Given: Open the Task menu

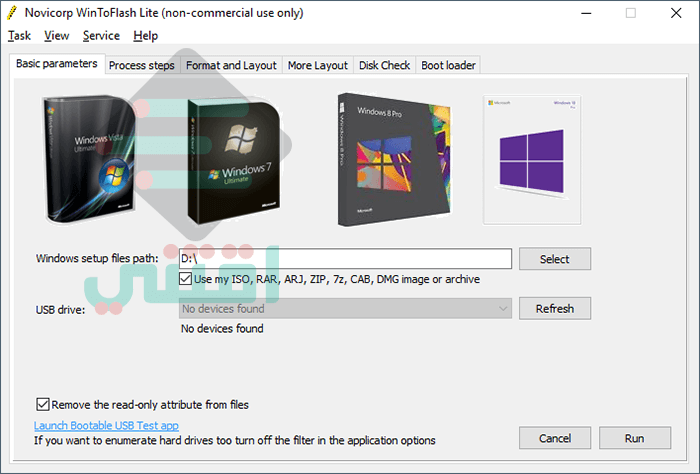Looking at the screenshot, I should (19, 36).
